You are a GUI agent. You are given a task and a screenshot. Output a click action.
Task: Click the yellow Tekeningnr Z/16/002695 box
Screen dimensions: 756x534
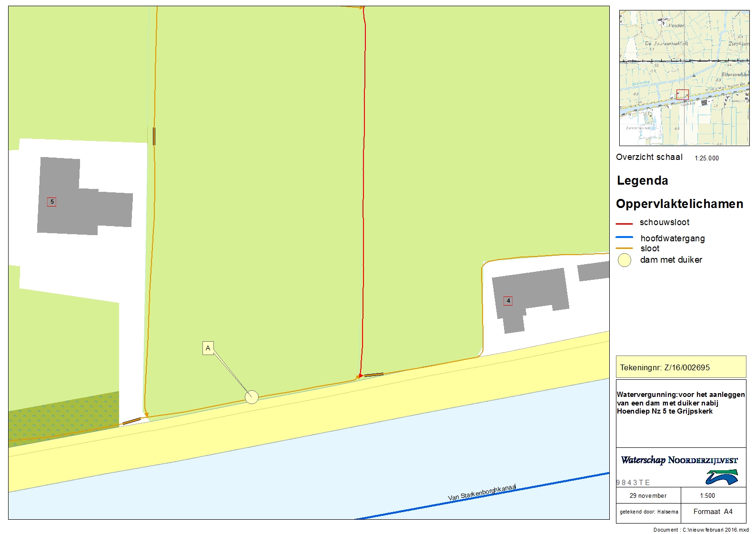coord(681,367)
